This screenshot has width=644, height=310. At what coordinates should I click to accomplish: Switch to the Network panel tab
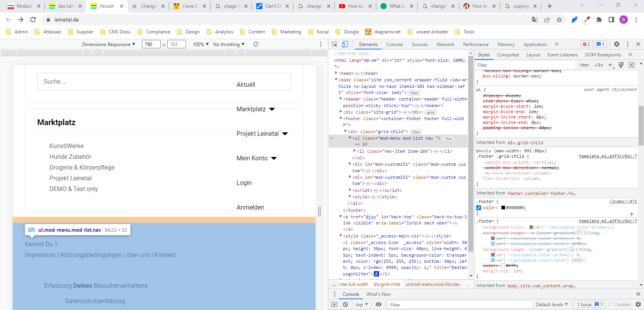pyautogui.click(x=445, y=44)
